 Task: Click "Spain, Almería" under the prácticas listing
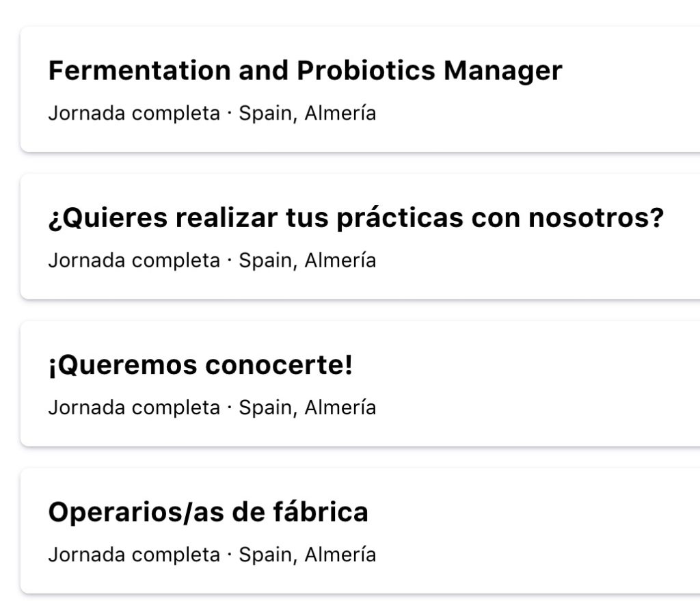pos(307,261)
